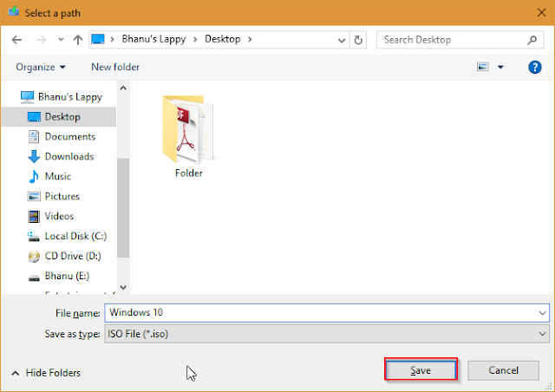Open the address bar history dropdown
This screenshot has height=392, width=555.
[342, 40]
